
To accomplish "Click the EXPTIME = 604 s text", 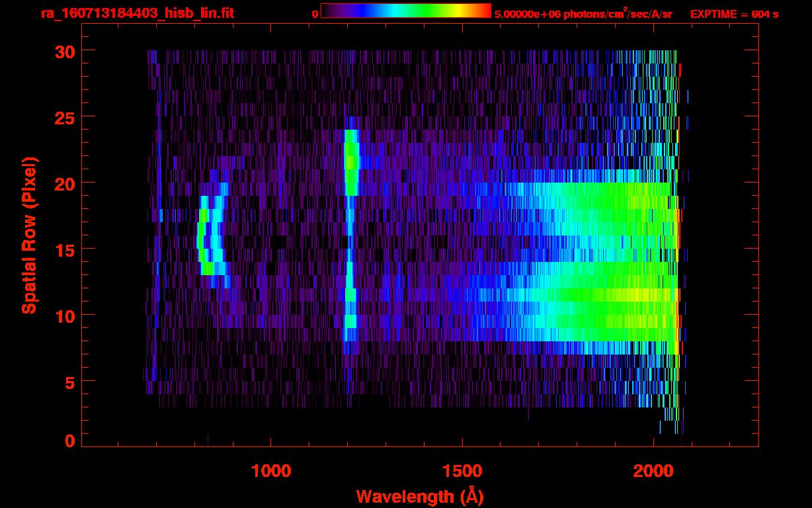I will (x=734, y=14).
